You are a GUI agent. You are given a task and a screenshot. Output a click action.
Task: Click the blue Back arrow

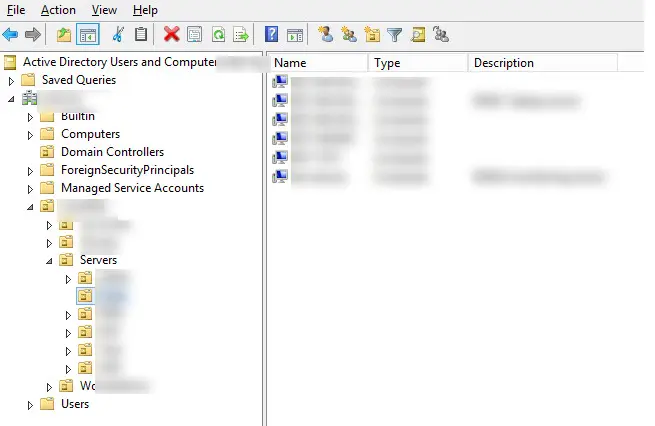10,34
